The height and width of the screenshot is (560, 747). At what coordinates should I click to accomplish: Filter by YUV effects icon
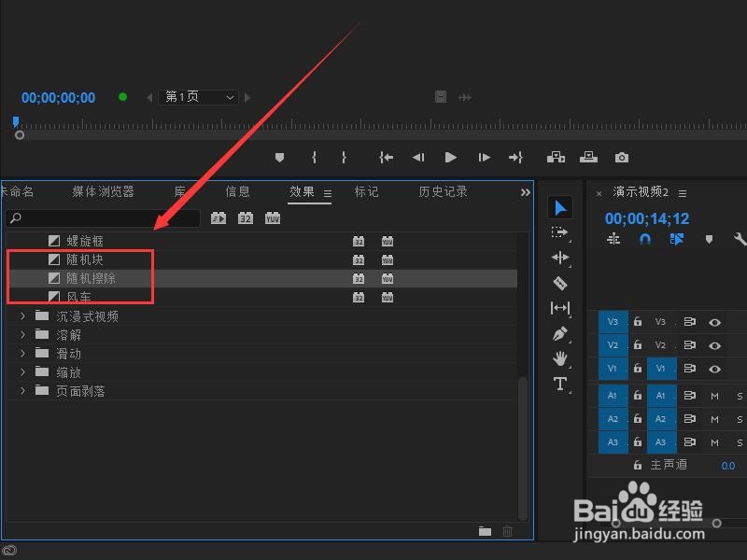(x=273, y=218)
